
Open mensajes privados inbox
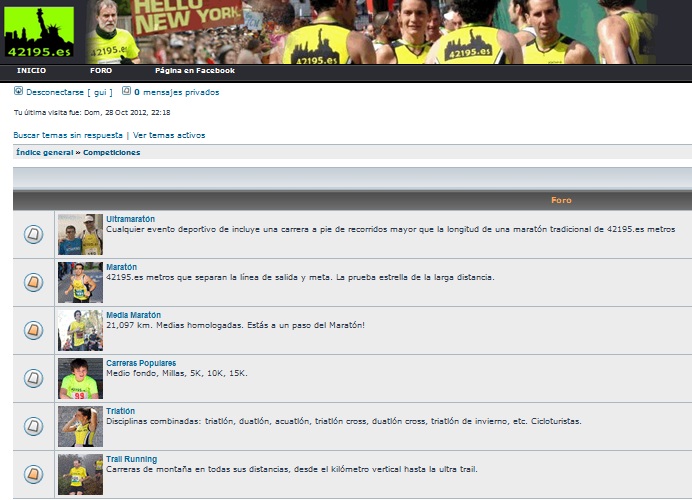point(181,92)
